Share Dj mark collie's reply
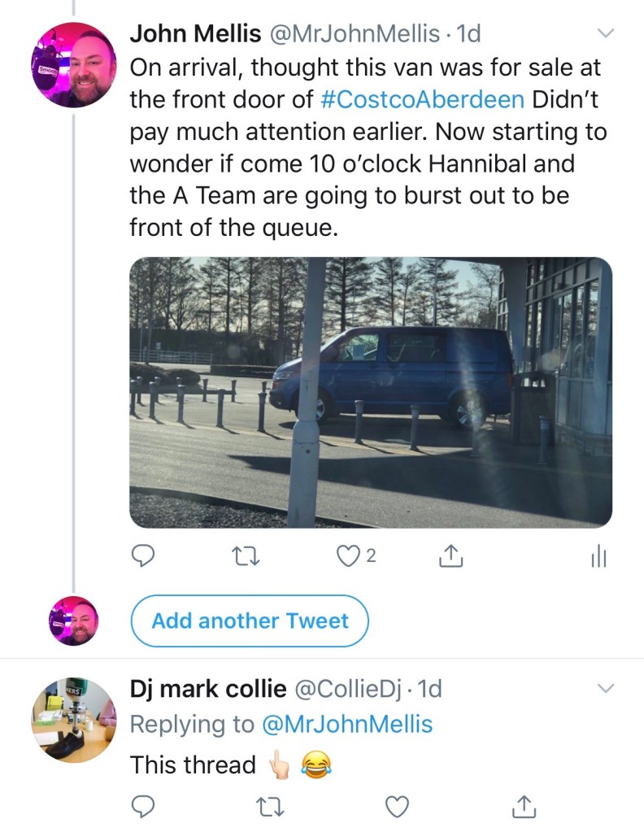Image resolution: width=644 pixels, height=832 pixels. click(523, 807)
